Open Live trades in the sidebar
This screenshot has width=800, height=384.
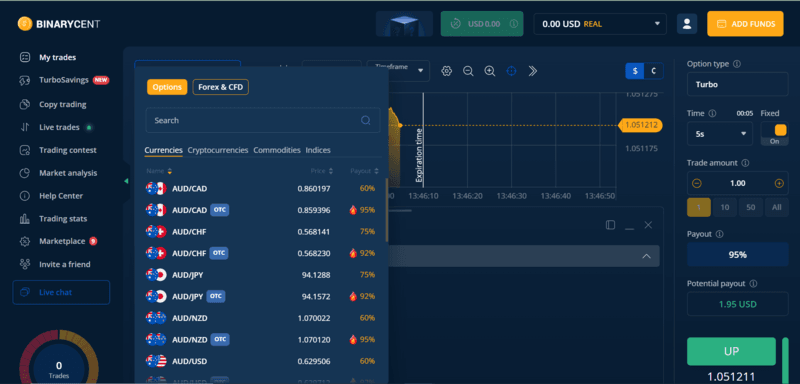tap(59, 127)
